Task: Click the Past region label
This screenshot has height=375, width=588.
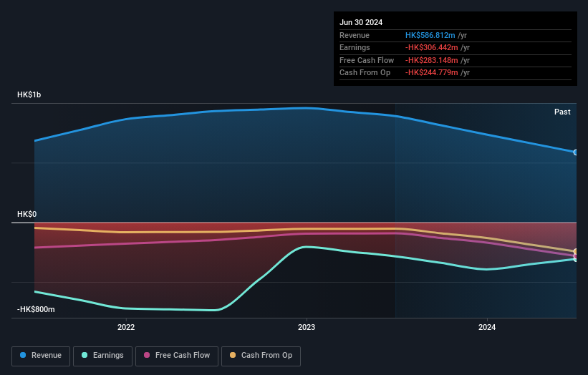Action: point(562,112)
